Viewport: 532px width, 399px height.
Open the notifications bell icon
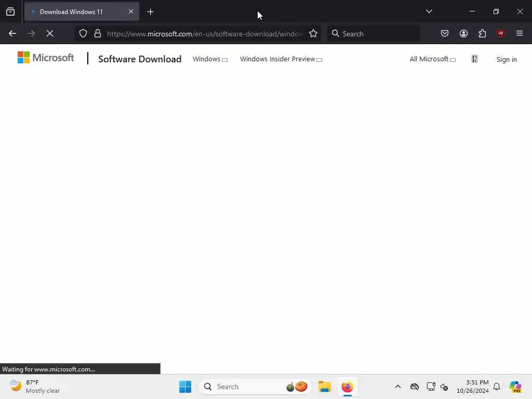coord(497,387)
